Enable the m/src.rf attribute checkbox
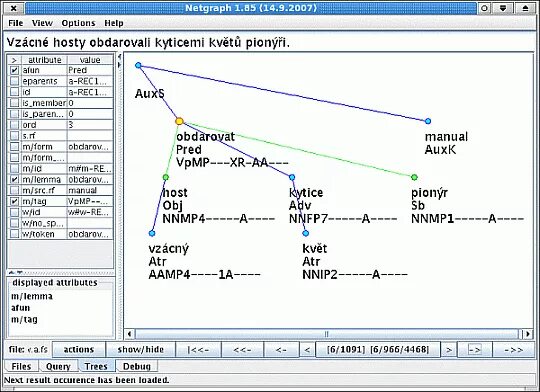The image size is (540, 392). coord(14,190)
